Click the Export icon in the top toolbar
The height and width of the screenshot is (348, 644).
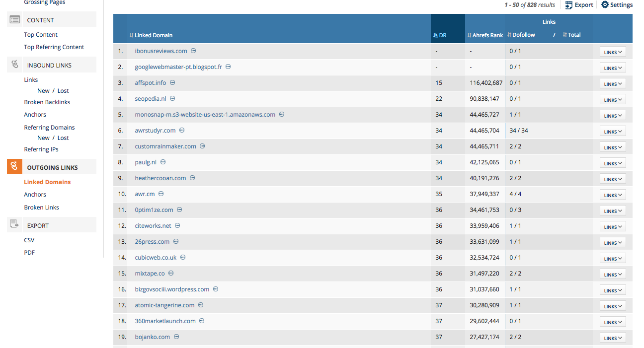point(568,5)
